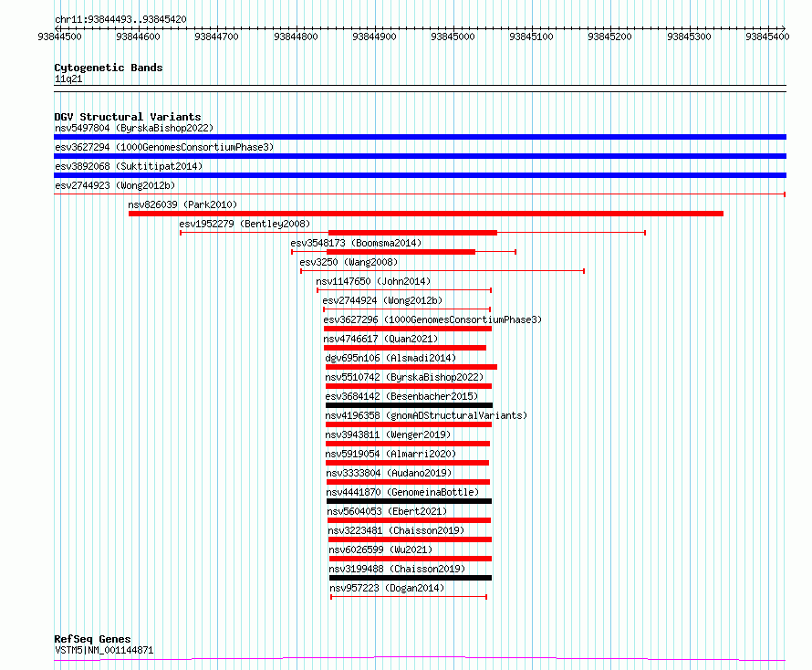The width and height of the screenshot is (812, 670).
Task: Select esv3250 (Wang2008) variant label
Action: [349, 262]
